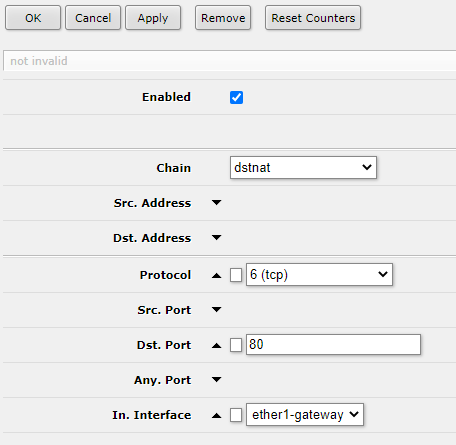Collapse the Protocol field arrow
The width and height of the screenshot is (456, 445).
(x=216, y=275)
